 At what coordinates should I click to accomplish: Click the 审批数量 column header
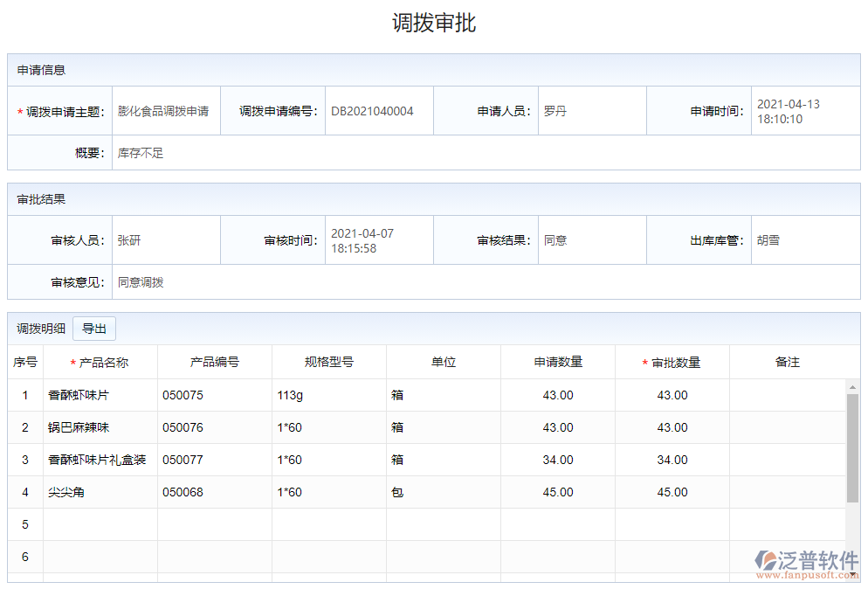[x=672, y=362]
